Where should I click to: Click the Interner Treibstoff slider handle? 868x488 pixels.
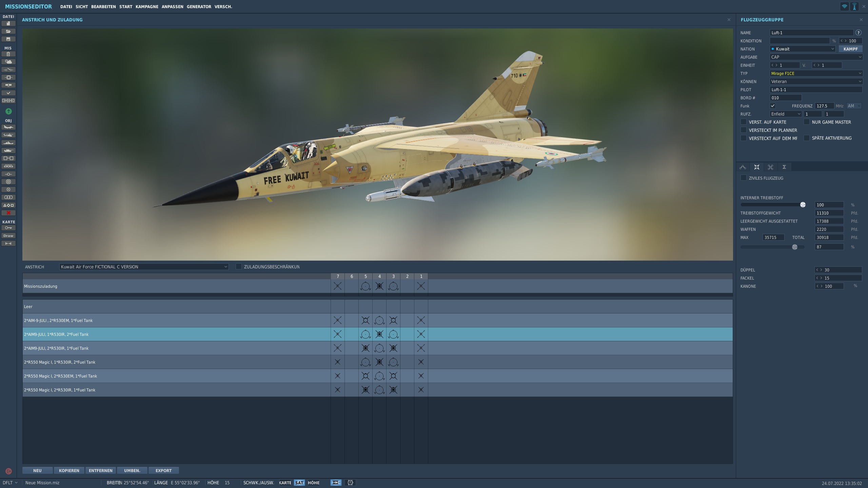click(x=803, y=205)
